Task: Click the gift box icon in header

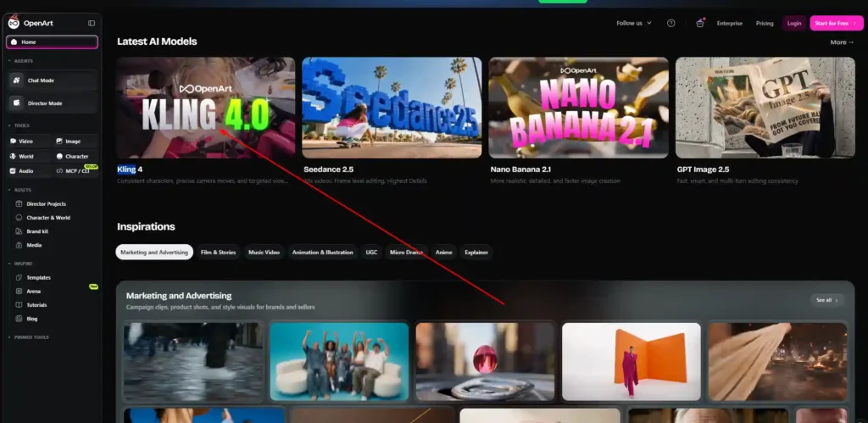Action: tap(699, 23)
